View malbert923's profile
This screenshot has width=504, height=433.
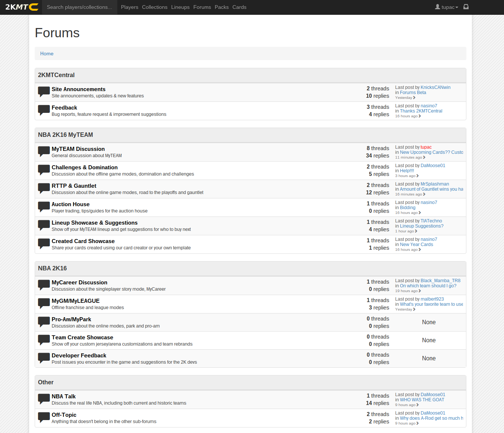432,299
